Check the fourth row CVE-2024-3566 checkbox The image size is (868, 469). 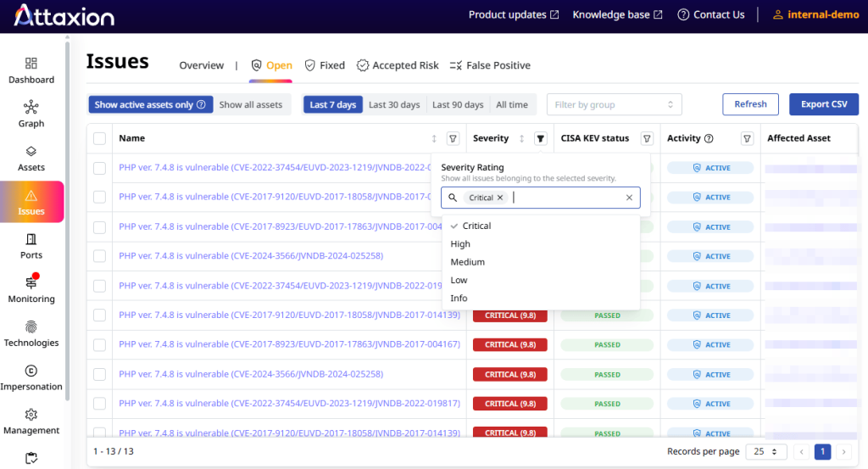click(x=100, y=256)
